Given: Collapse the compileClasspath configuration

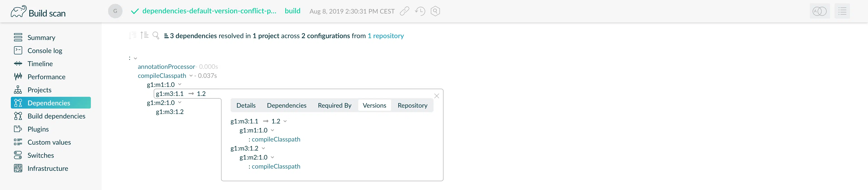Looking at the screenshot, I should tap(191, 76).
